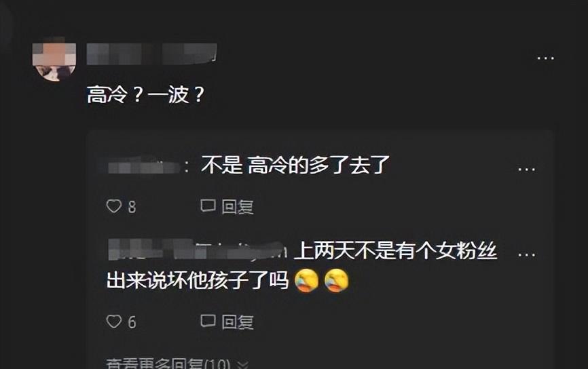588x369 pixels.
Task: Select the main comment text 高冷？一波？
Action: pyautogui.click(x=145, y=94)
